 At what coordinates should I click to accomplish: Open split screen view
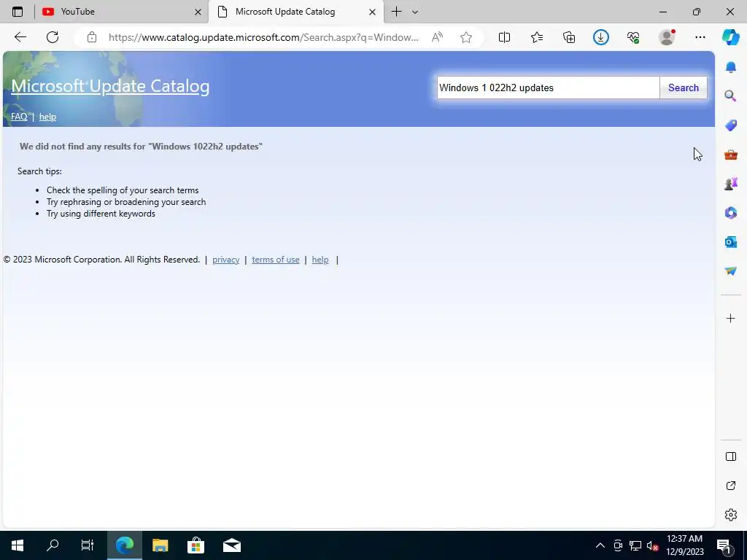point(504,37)
